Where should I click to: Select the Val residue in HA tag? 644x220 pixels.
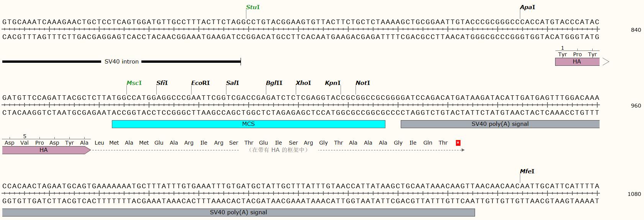(x=25, y=143)
